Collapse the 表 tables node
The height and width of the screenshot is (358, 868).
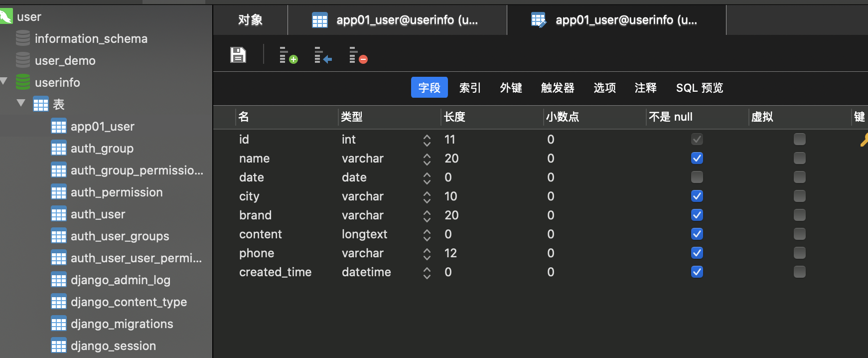21,103
